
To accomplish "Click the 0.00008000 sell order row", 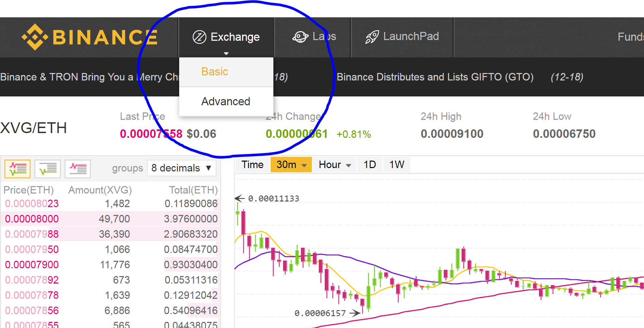I will tap(111, 219).
